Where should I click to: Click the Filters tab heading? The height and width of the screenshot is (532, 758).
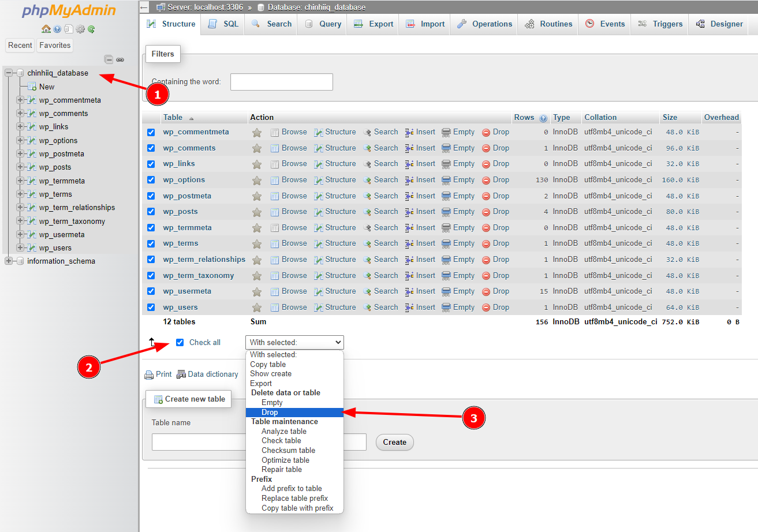(163, 54)
